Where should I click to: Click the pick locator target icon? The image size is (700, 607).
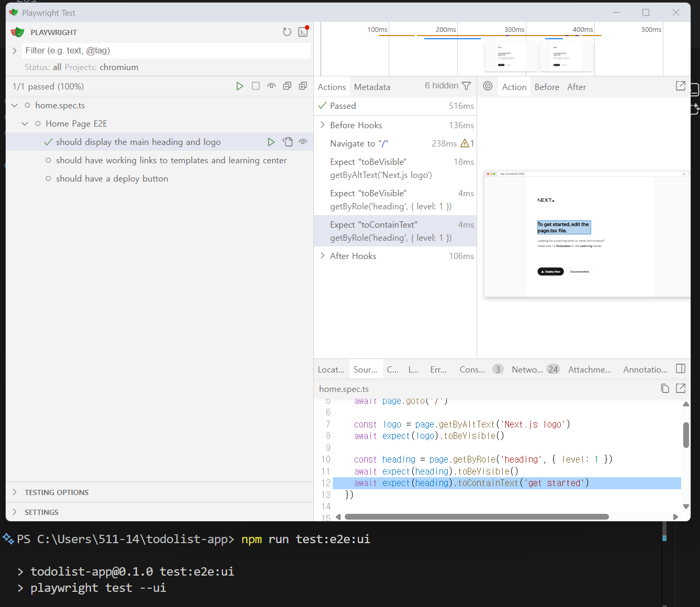coord(488,86)
